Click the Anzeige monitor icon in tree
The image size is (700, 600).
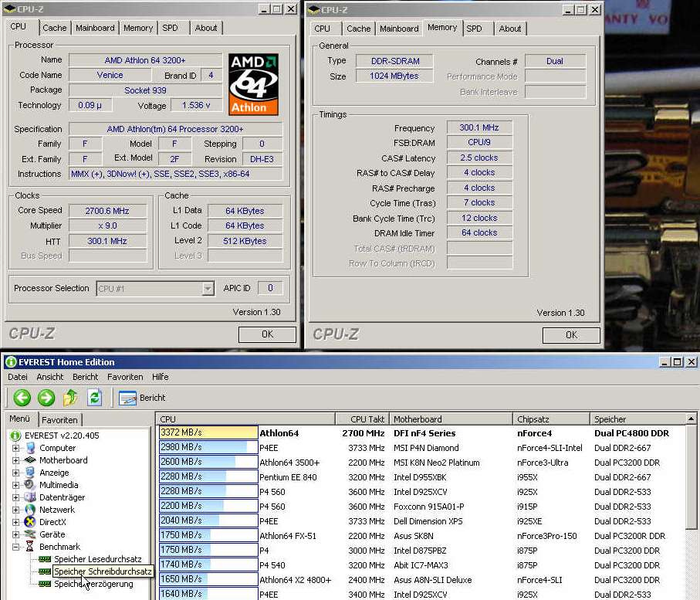coord(30,473)
